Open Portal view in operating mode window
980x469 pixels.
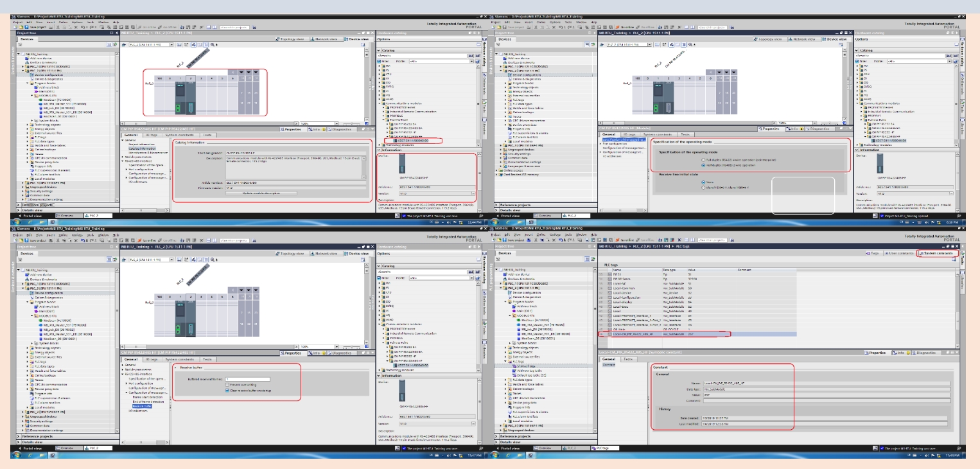[x=508, y=215]
